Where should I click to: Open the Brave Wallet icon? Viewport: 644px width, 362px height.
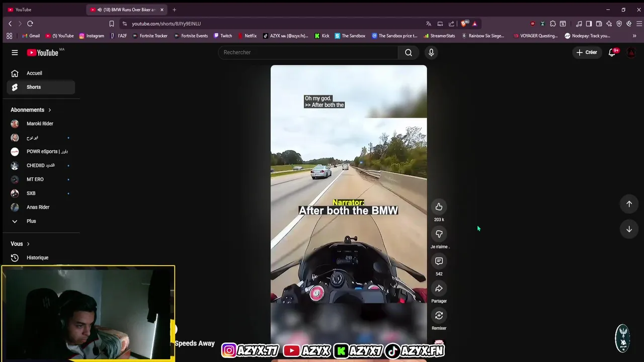point(599,24)
